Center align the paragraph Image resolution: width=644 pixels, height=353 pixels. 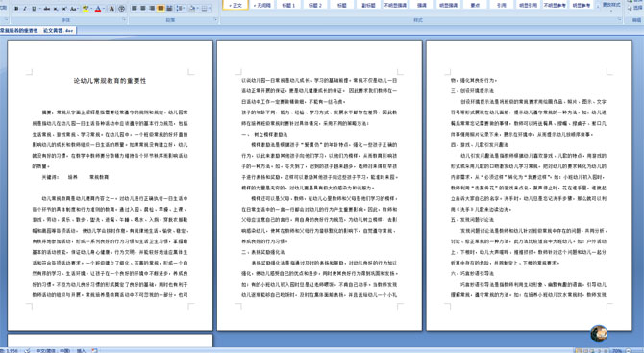tap(143, 9)
